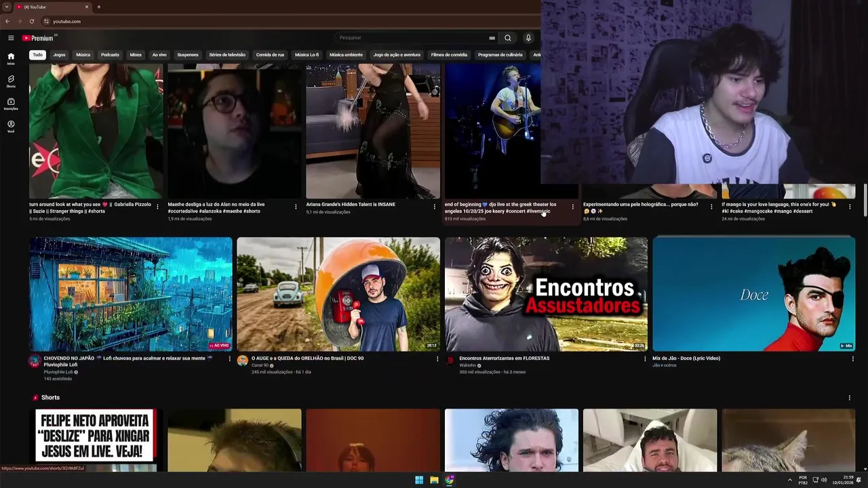868x488 pixels.
Task: Open Shorts from the sidebar
Action: [11, 81]
